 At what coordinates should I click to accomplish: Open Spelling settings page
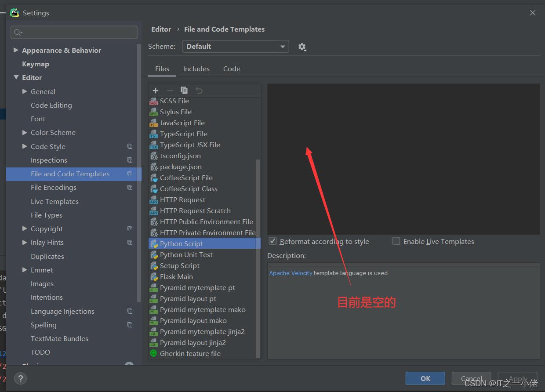click(44, 325)
